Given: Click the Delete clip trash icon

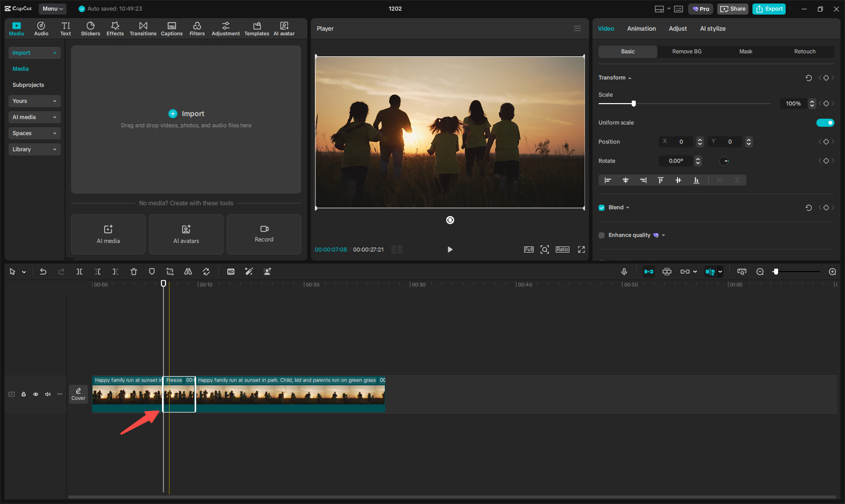Looking at the screenshot, I should (133, 272).
